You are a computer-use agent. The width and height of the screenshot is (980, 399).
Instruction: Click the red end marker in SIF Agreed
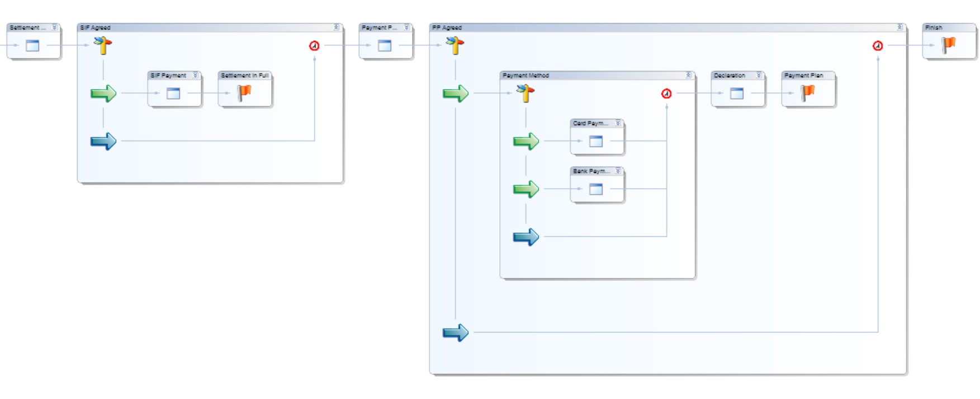[314, 46]
